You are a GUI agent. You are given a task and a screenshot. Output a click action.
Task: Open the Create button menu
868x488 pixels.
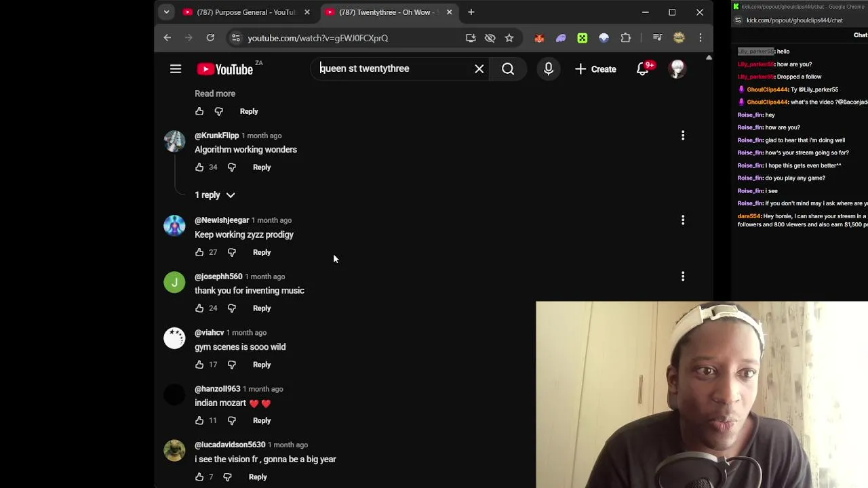[595, 69]
